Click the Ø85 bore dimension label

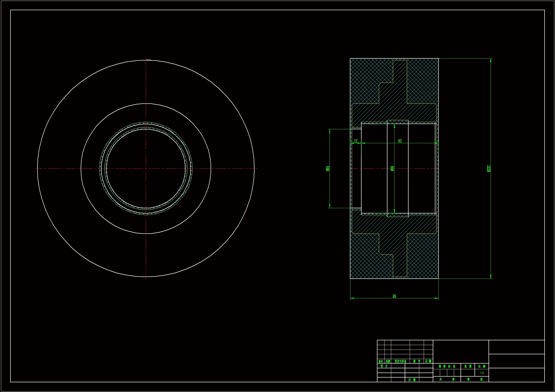click(x=328, y=168)
